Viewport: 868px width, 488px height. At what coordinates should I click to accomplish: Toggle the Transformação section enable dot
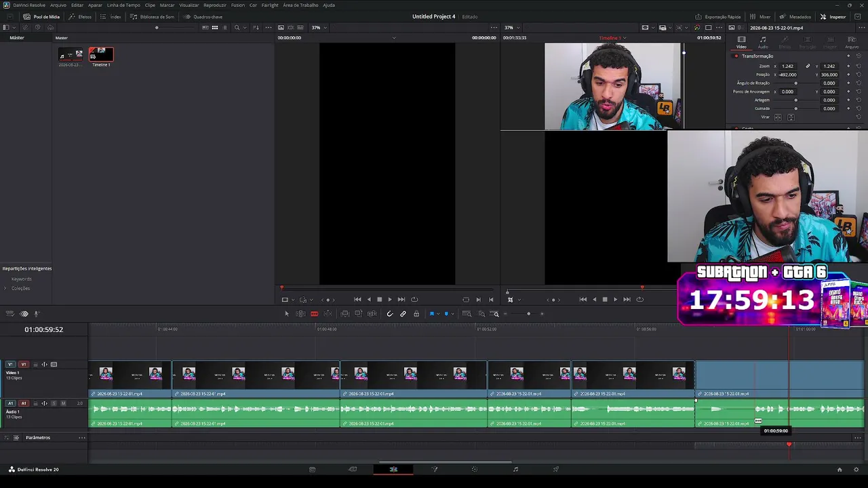click(736, 56)
